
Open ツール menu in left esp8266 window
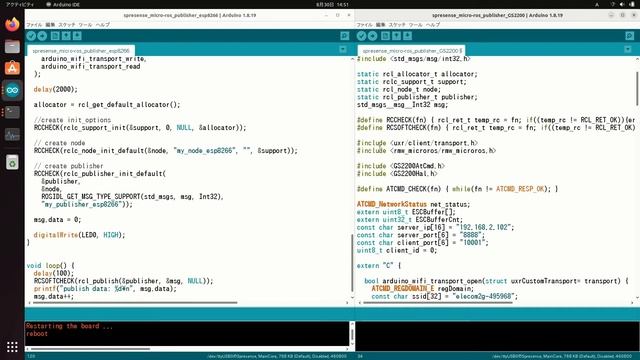pyautogui.click(x=85, y=25)
